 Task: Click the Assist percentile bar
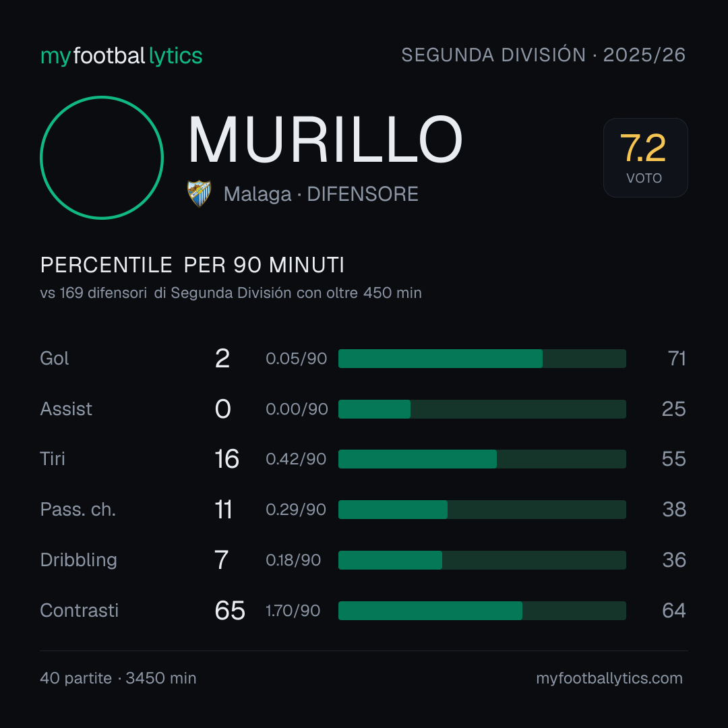pos(482,409)
